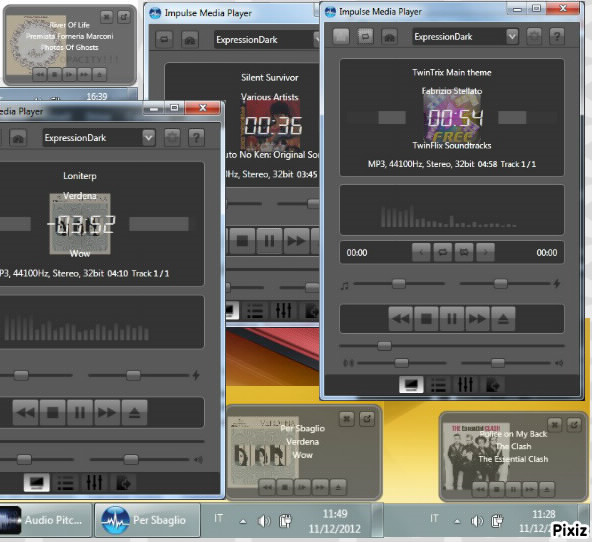Click gauge icon in Silent Survivor window toolbar
Screen dimensions: 592x542
[190, 39]
